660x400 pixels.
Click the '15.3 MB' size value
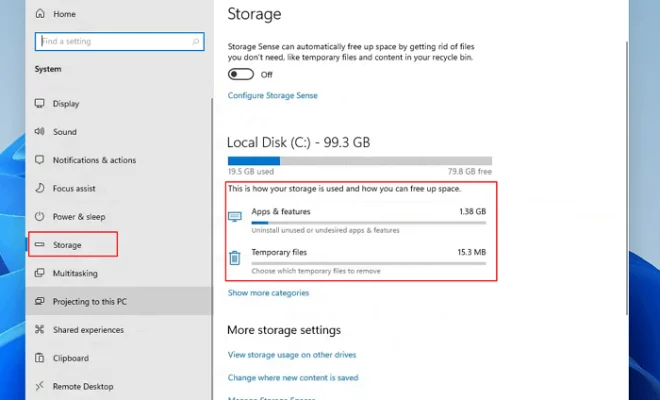click(x=472, y=252)
